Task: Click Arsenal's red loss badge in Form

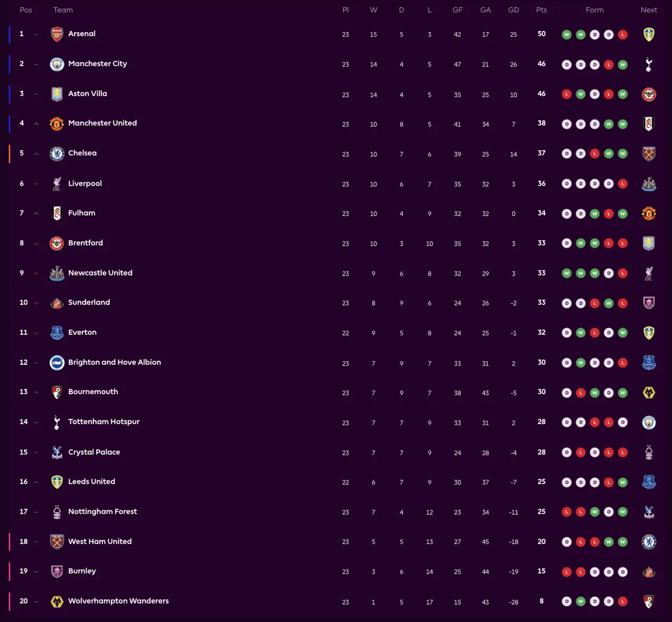Action: [623, 35]
